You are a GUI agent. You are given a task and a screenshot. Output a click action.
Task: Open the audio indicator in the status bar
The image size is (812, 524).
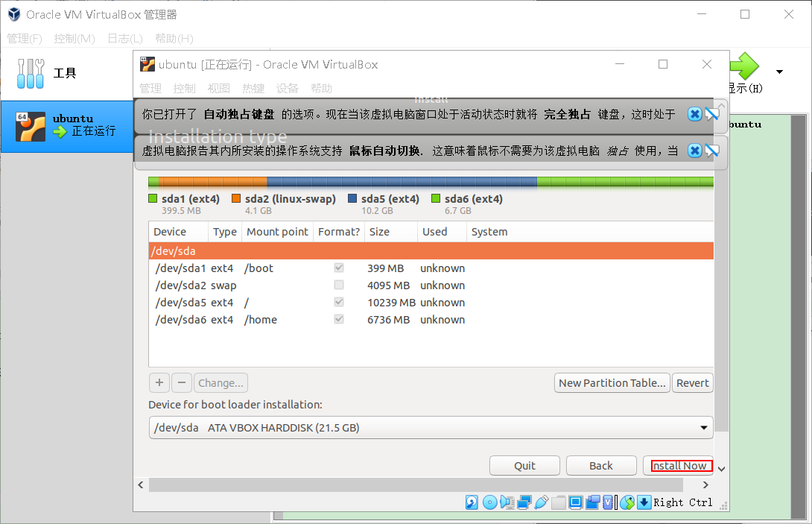[x=507, y=502]
